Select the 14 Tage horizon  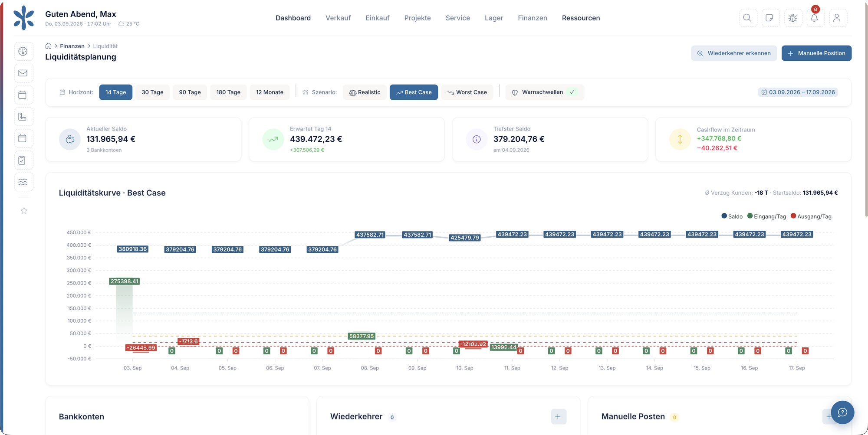tap(115, 92)
